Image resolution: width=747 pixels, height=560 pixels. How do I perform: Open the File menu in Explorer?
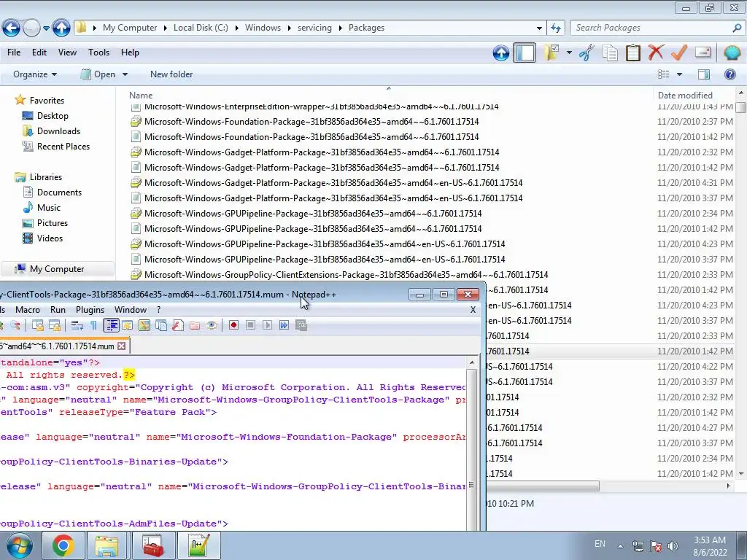click(x=14, y=52)
